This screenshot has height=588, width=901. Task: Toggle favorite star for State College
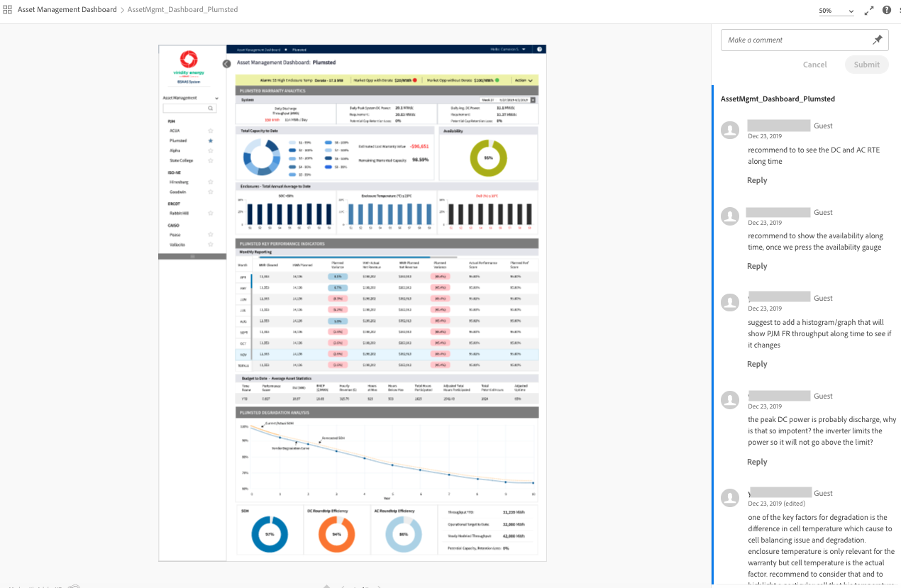211,161
